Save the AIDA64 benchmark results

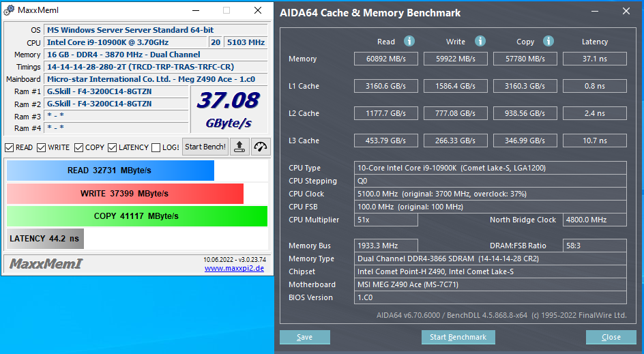(x=305, y=337)
